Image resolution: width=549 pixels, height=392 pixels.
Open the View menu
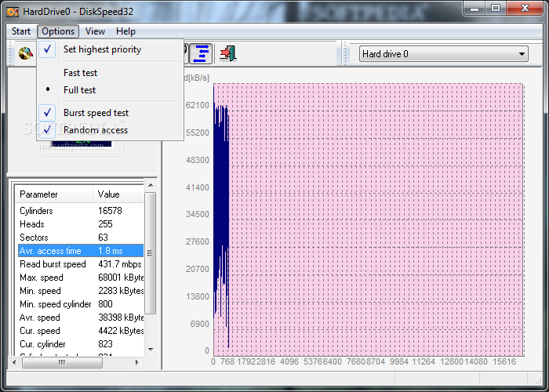coord(95,31)
